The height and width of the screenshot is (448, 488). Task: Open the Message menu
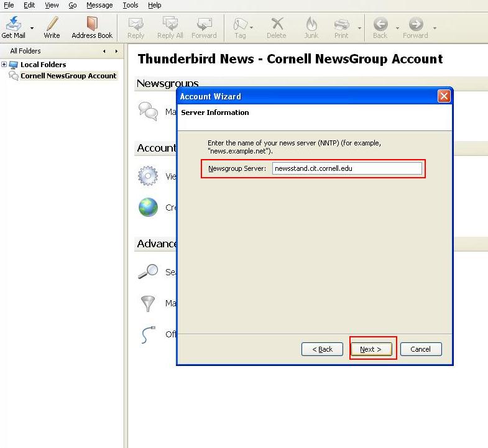click(99, 5)
